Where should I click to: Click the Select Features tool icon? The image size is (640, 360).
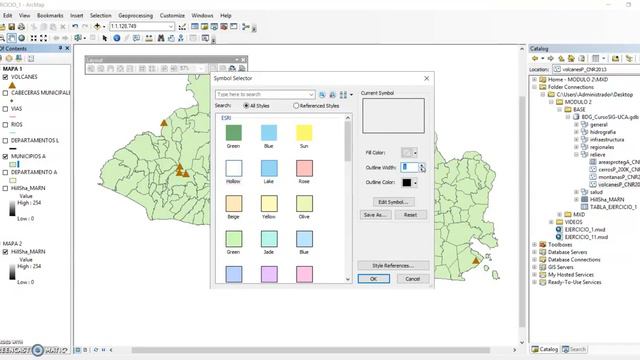tap(78, 38)
